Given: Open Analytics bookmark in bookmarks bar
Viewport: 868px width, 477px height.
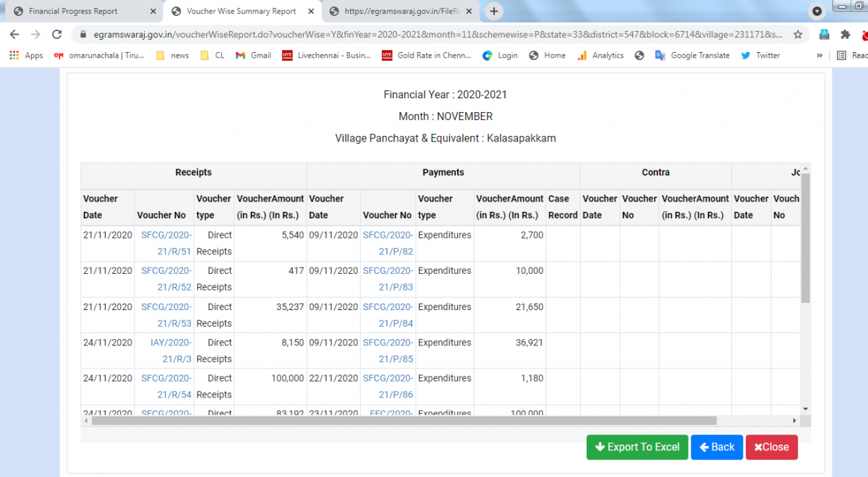Looking at the screenshot, I should pyautogui.click(x=600, y=55).
